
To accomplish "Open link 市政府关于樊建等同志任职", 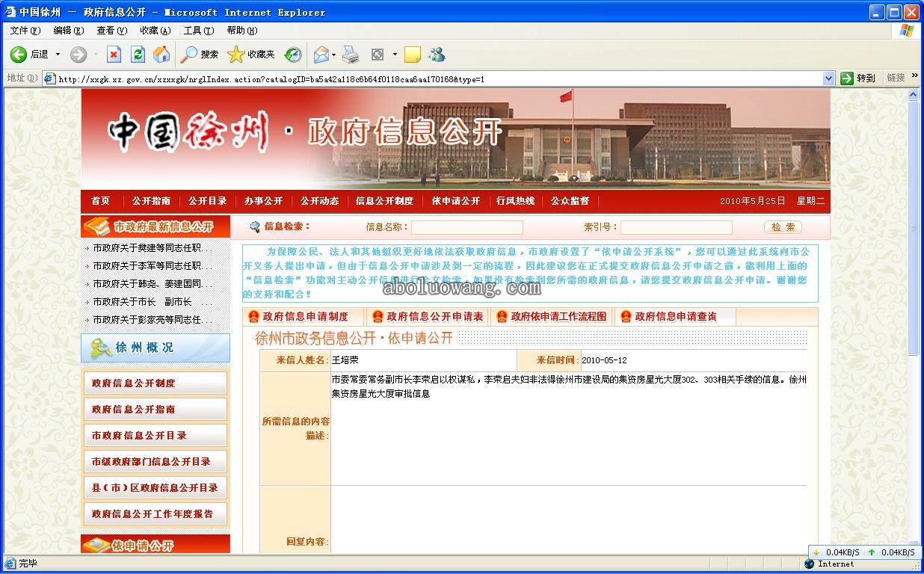I will click(x=153, y=247).
